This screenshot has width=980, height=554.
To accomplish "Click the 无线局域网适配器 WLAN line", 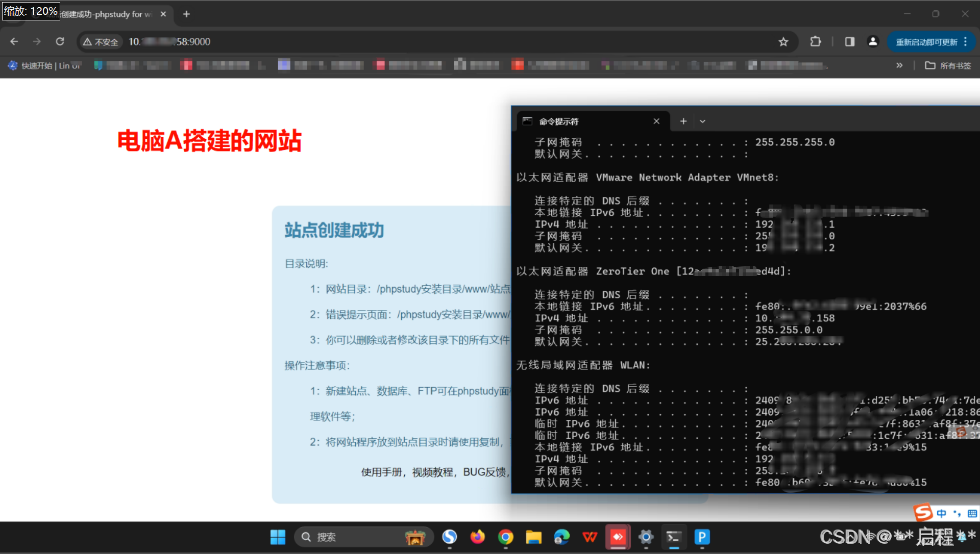I will (583, 365).
